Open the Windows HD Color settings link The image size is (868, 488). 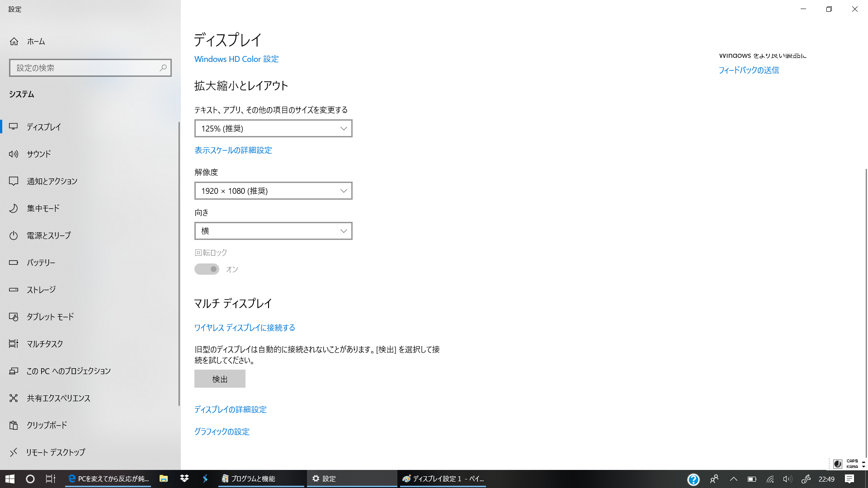click(236, 59)
